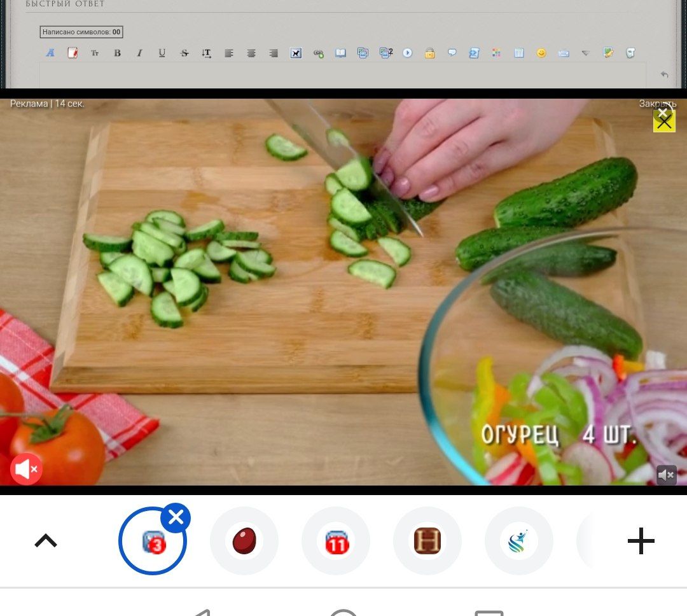Toggle bold formatting
Image resolution: width=687 pixels, height=616 pixels.
118,53
